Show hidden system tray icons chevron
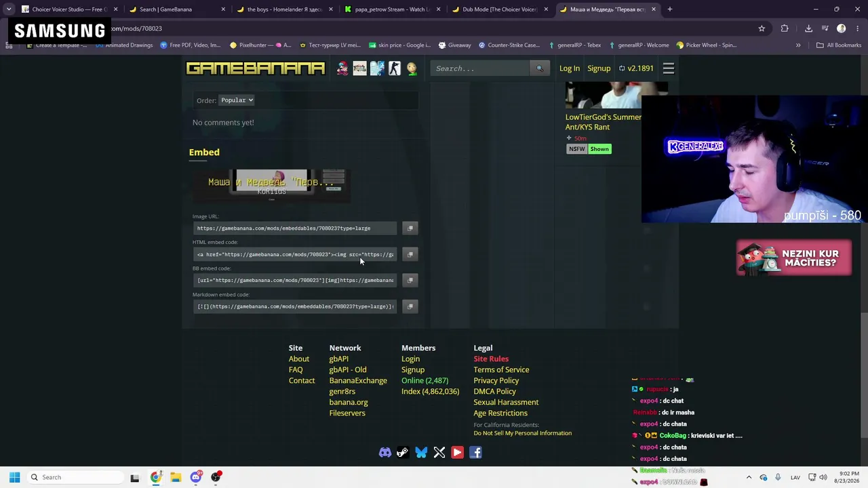This screenshot has width=868, height=488. (x=749, y=477)
